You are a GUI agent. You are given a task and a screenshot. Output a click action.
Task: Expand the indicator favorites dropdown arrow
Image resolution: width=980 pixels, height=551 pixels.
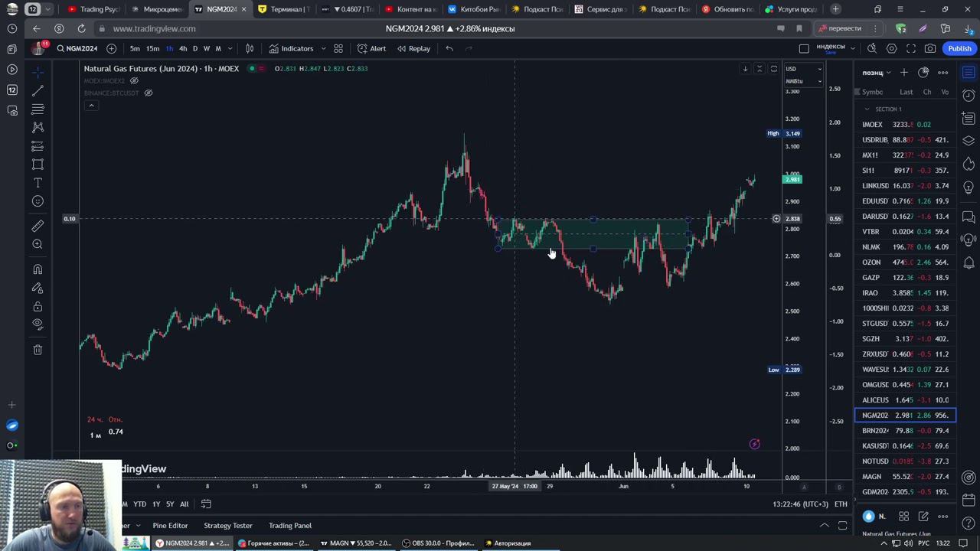[x=323, y=48]
